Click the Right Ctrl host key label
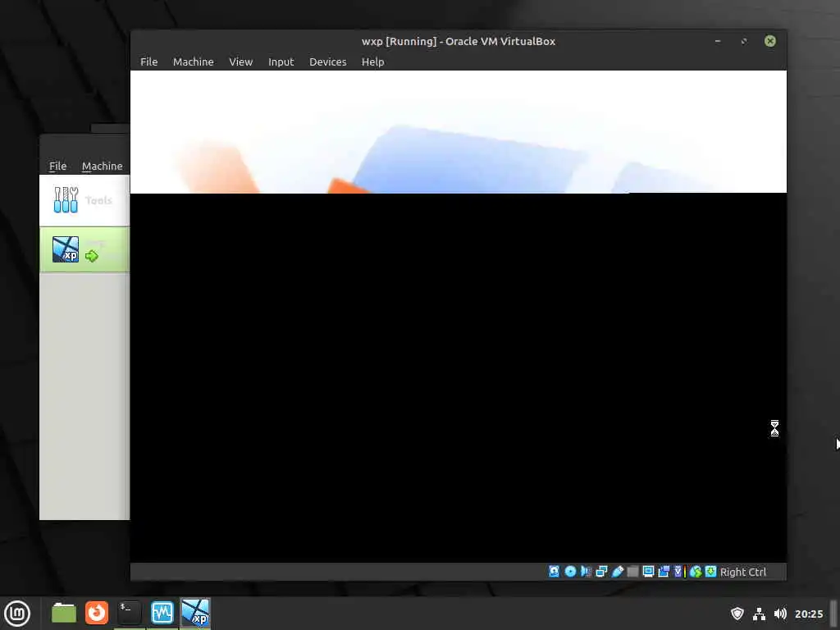The width and height of the screenshot is (840, 630). click(743, 572)
